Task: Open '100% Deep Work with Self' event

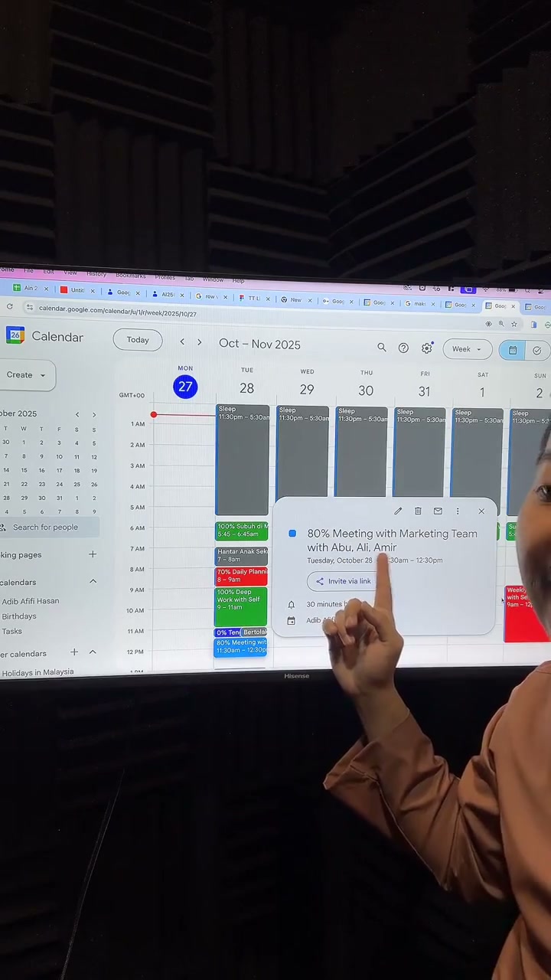Action: click(x=240, y=606)
